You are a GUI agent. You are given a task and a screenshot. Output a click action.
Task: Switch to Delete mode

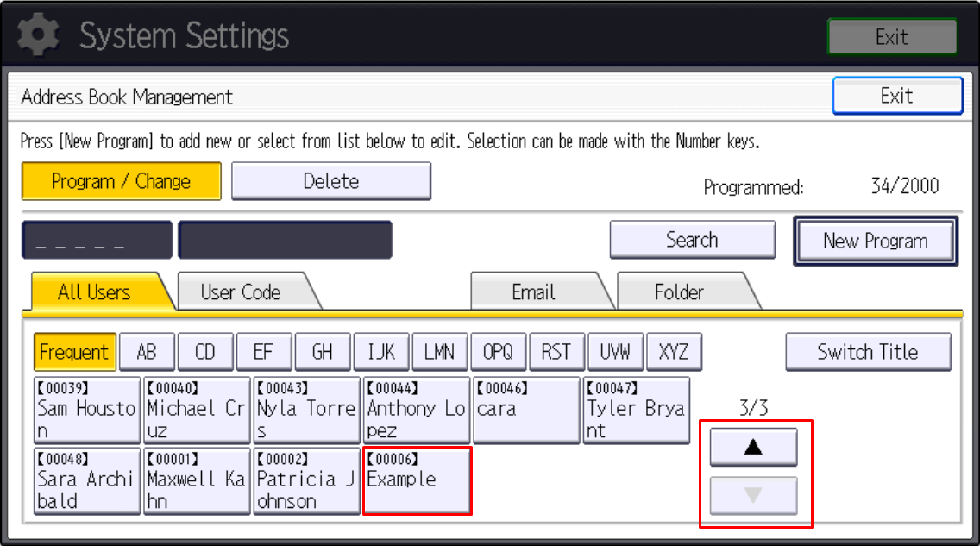coord(331,180)
